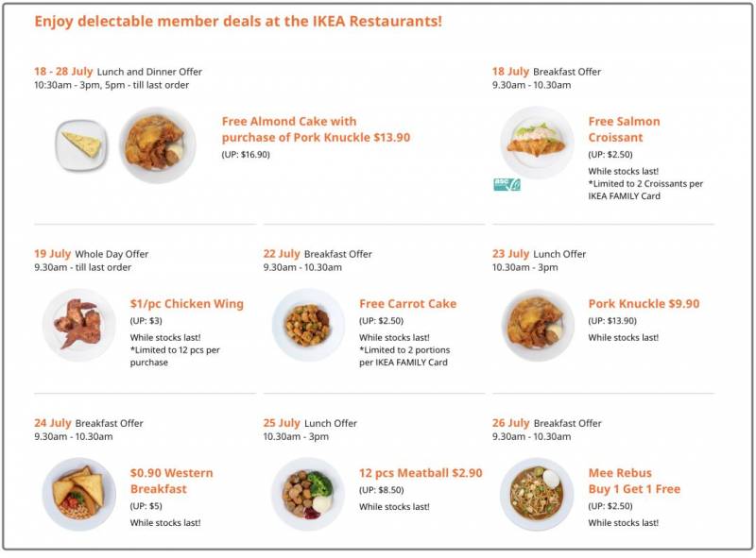
Task: Click the ASC certification logo icon
Action: point(507,184)
